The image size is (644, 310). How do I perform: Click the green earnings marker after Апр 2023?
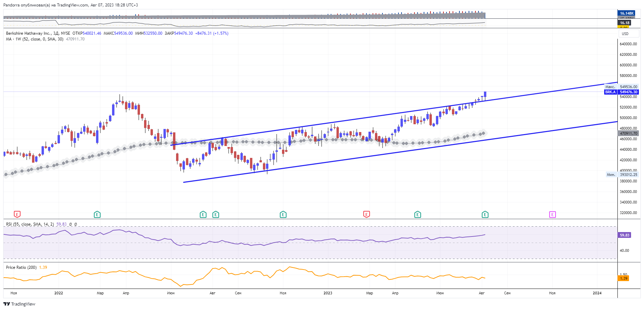[418, 214]
